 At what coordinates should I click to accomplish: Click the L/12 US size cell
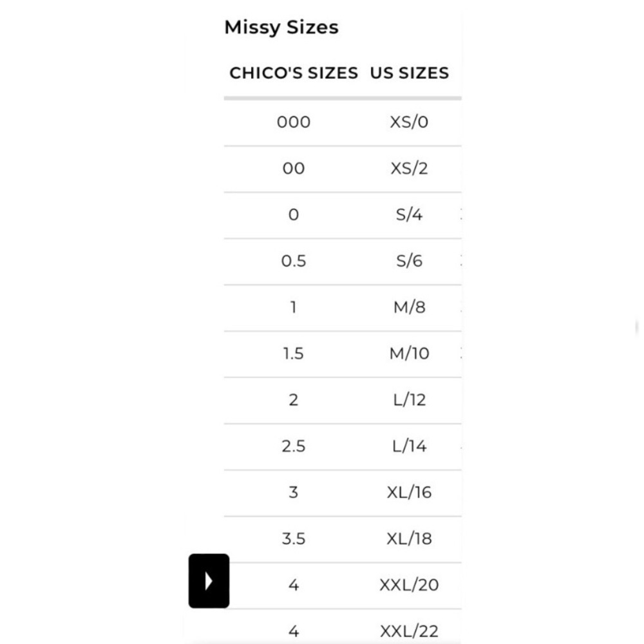click(409, 400)
